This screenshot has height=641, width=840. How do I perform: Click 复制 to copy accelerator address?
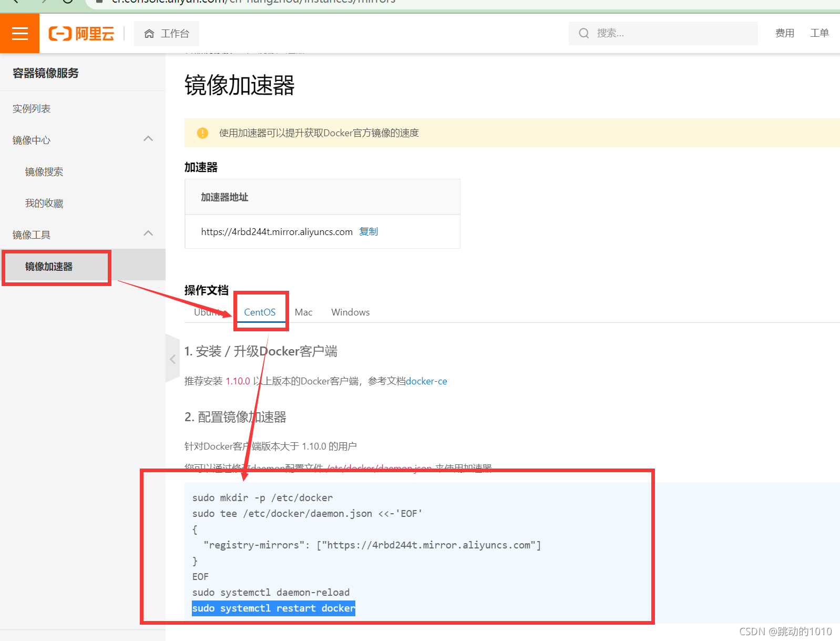tap(368, 231)
